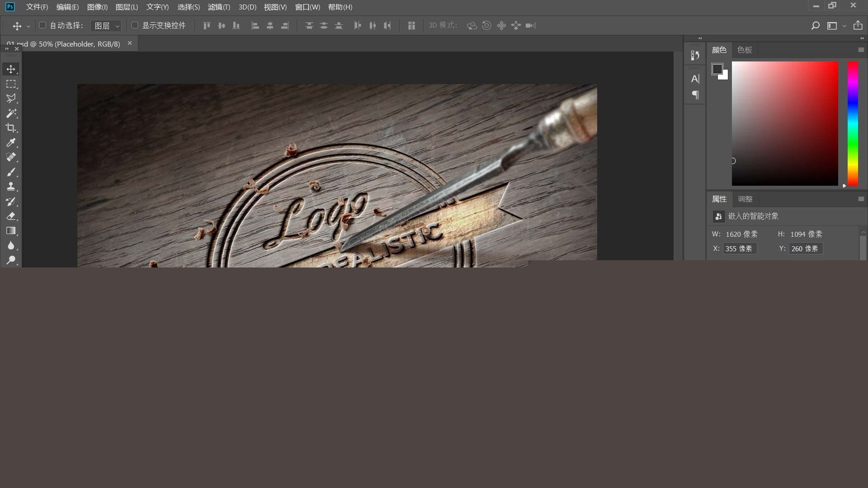Click align bottom edges icon
868x488 pixels.
pos(236,26)
